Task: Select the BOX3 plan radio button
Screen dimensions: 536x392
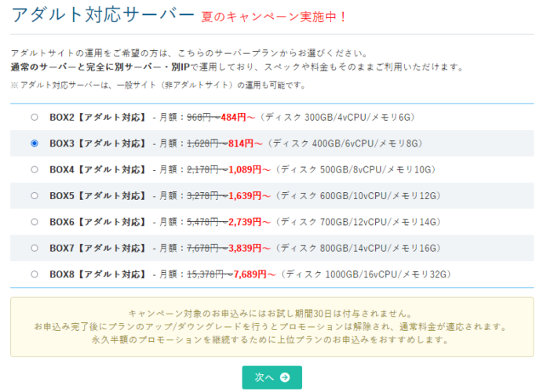Action: 34,143
